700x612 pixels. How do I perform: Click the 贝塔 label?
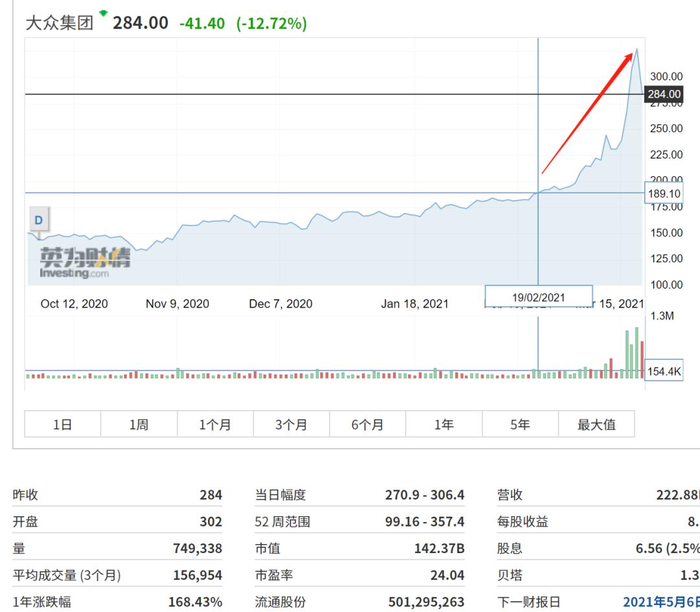click(510, 575)
